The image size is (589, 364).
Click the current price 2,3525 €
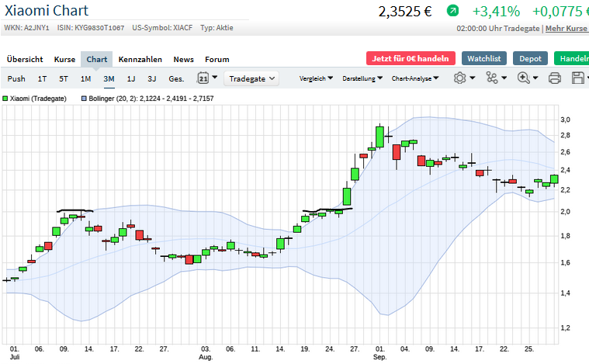coord(405,12)
